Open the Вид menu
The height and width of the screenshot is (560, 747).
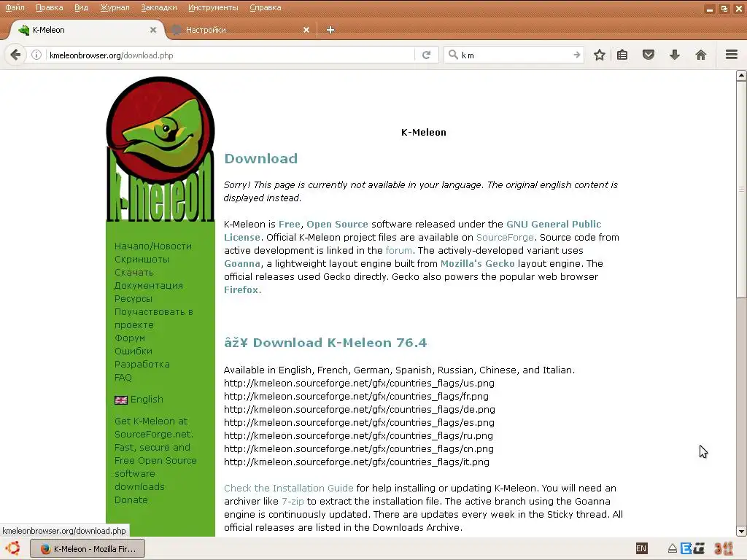(82, 7)
